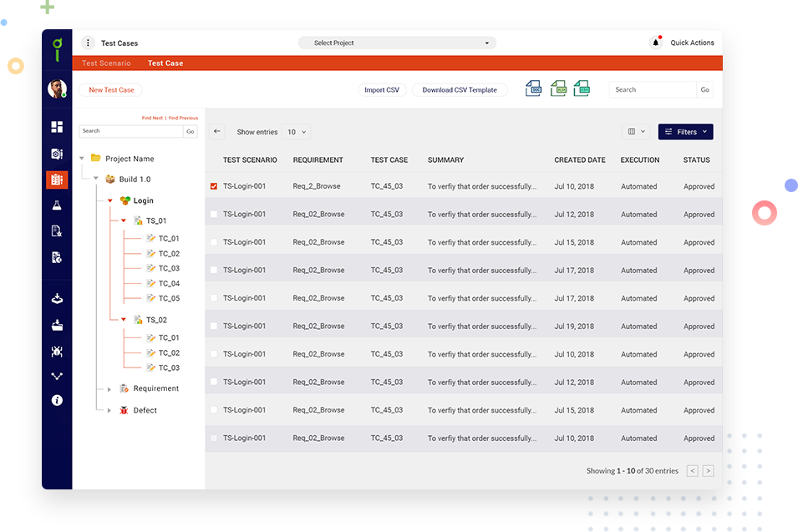Open the dashboard grid icon in sidebar
The width and height of the screenshot is (798, 532).
(57, 127)
